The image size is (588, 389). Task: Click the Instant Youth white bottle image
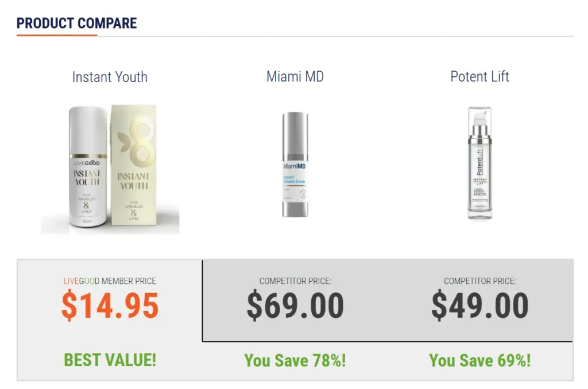point(87,166)
